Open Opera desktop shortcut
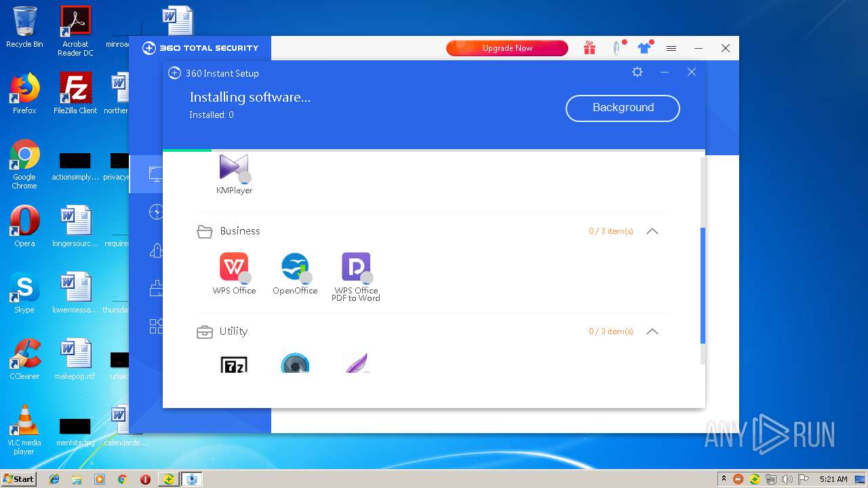Screen dimensions: 868x488 point(24,226)
